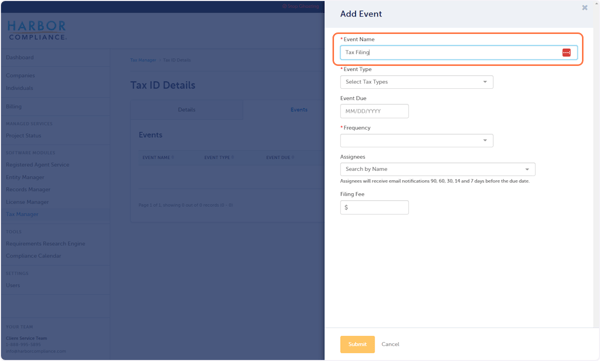Screen dimensions: 600x361
Task: Focus the Event Name input field
Action: [458, 53]
